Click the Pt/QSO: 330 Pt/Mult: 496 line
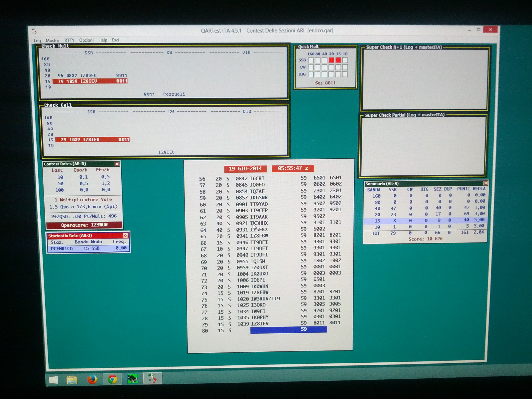This screenshot has height=399, width=532. (x=84, y=216)
